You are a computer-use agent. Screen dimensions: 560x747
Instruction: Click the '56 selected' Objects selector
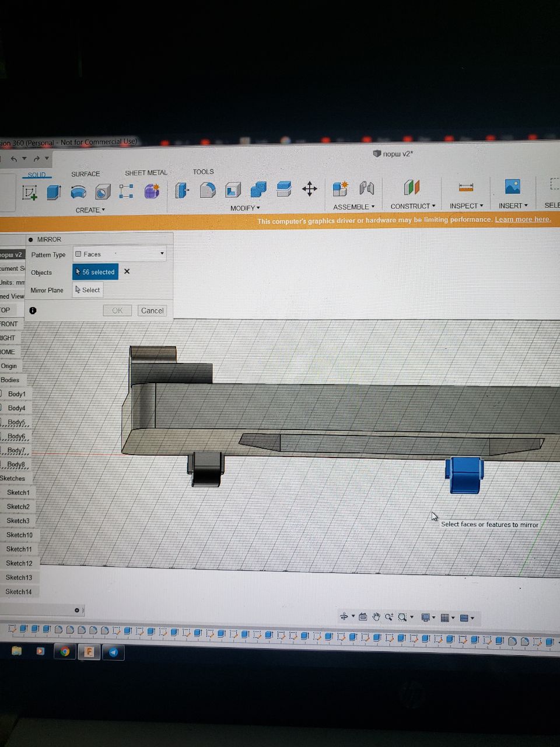[x=96, y=272]
